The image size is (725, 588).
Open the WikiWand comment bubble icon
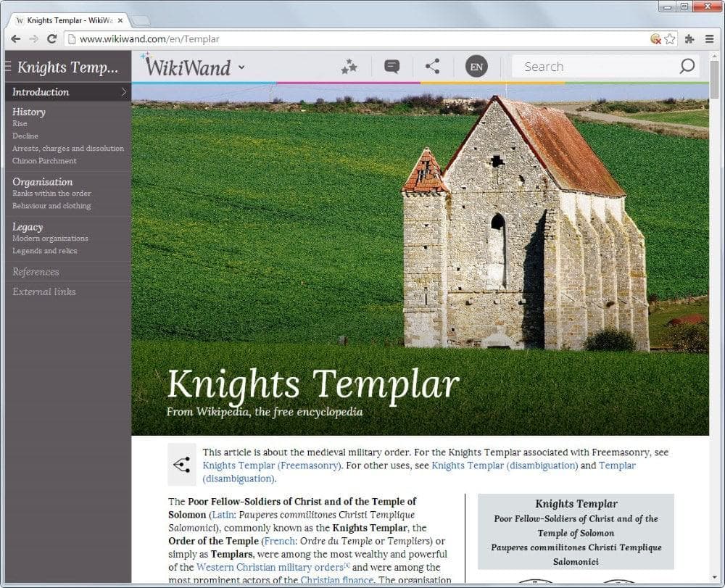tap(391, 67)
